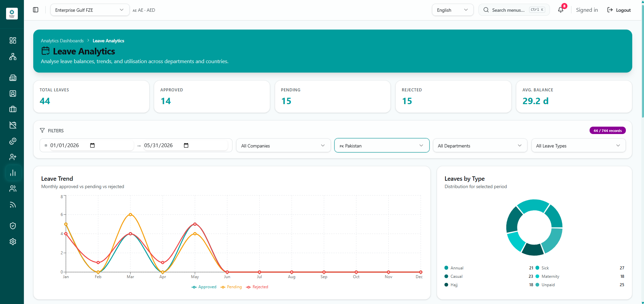
Task: Open the English language dropdown
Action: [453, 10]
